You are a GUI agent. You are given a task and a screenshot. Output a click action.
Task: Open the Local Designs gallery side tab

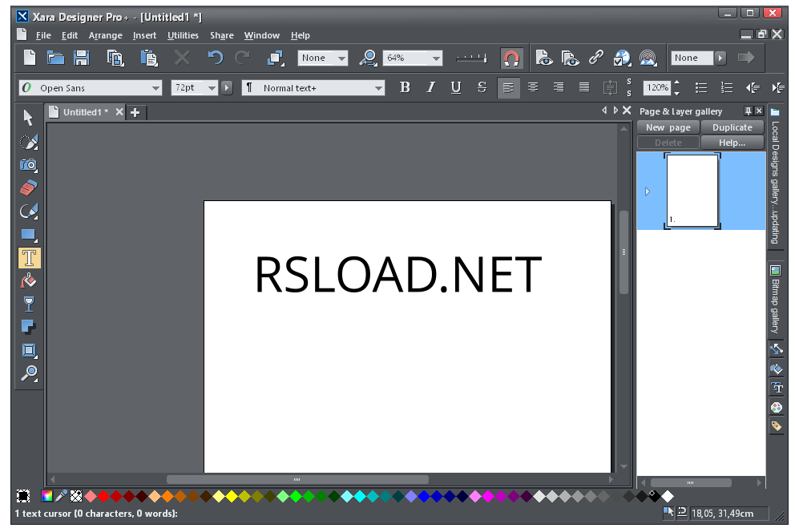click(775, 175)
